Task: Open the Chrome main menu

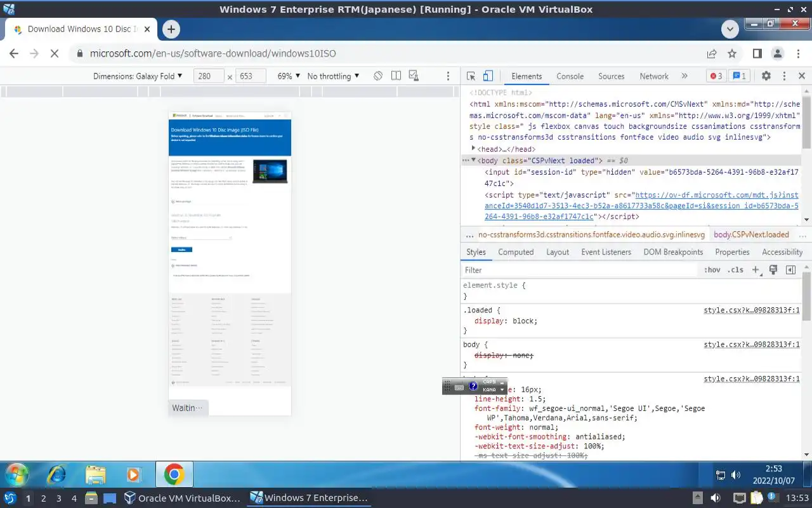Action: click(798, 54)
